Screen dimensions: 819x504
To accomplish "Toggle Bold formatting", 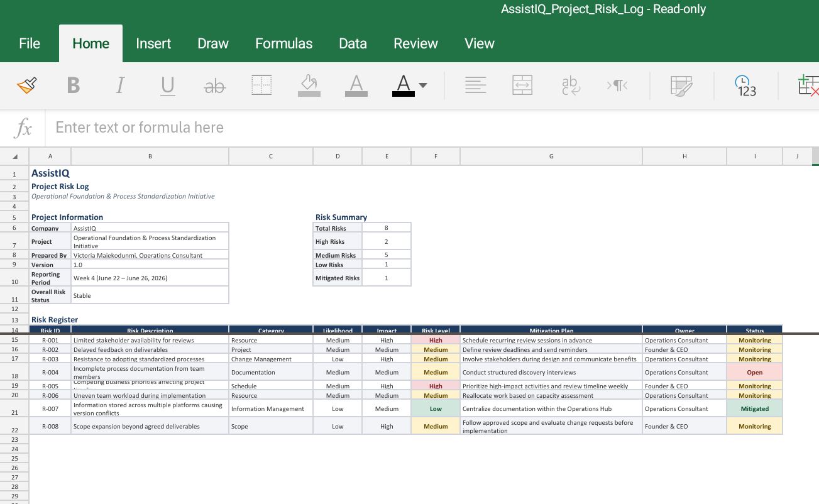I will pyautogui.click(x=74, y=85).
